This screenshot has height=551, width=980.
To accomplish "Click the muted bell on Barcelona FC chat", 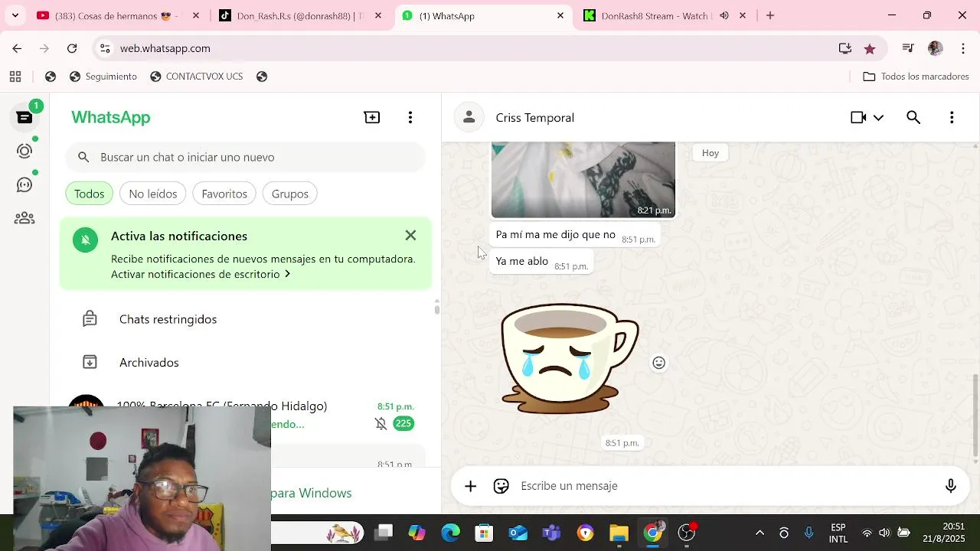I will click(381, 423).
